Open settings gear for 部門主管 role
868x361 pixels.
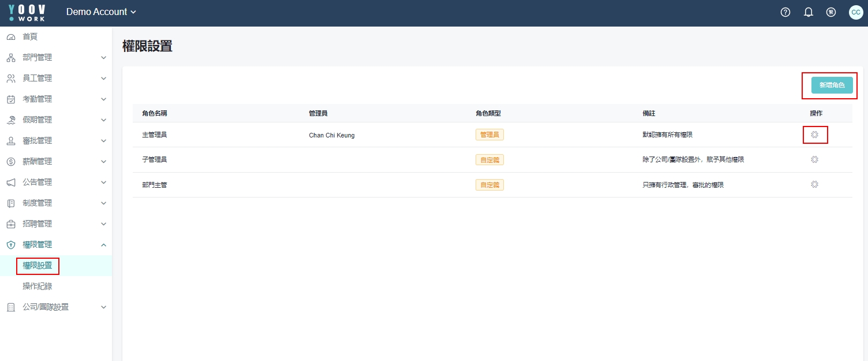(814, 184)
